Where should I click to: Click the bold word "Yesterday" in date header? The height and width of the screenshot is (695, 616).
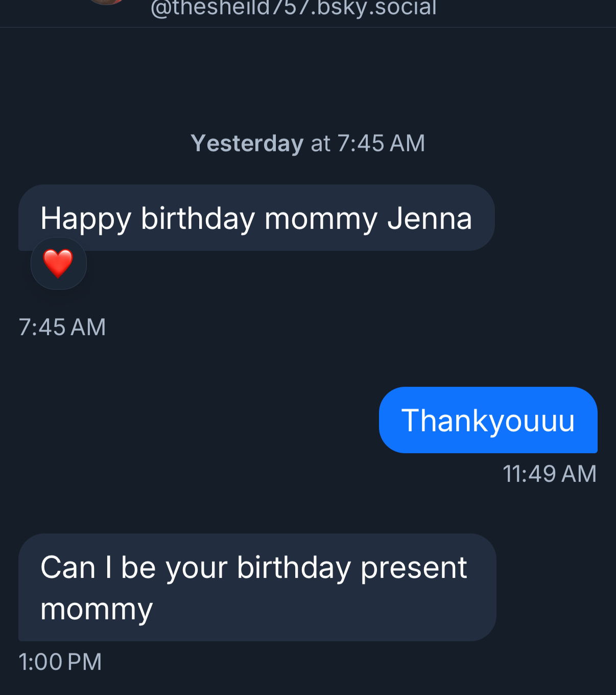(247, 143)
